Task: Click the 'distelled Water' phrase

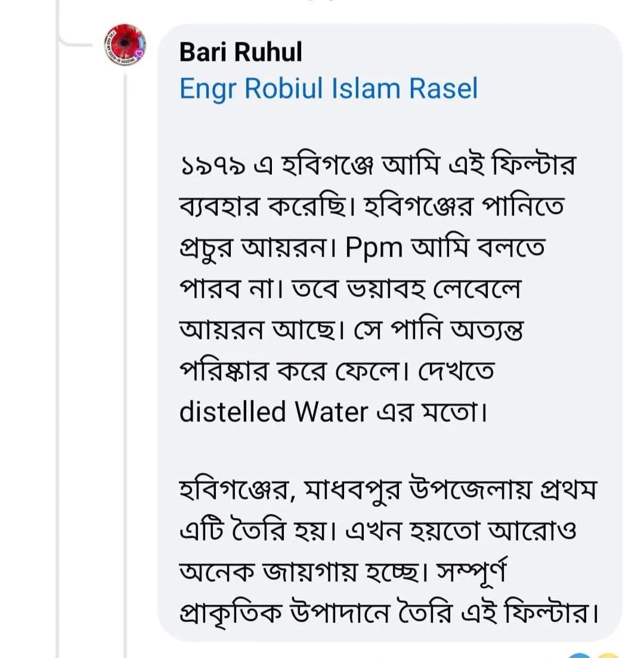Action: (274, 412)
